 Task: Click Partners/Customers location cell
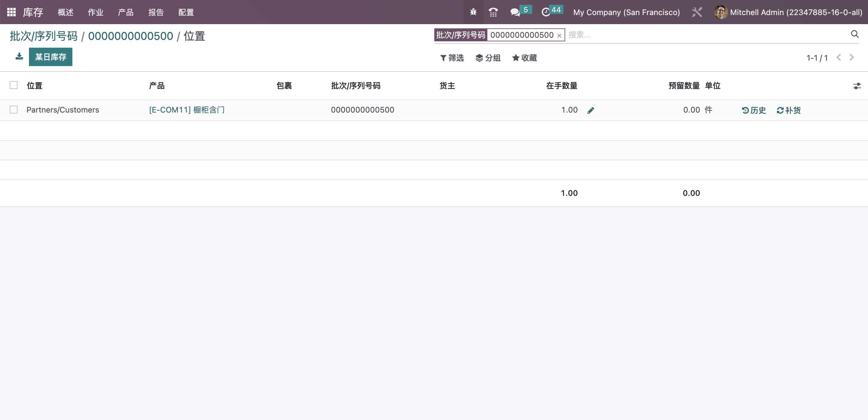[63, 110]
